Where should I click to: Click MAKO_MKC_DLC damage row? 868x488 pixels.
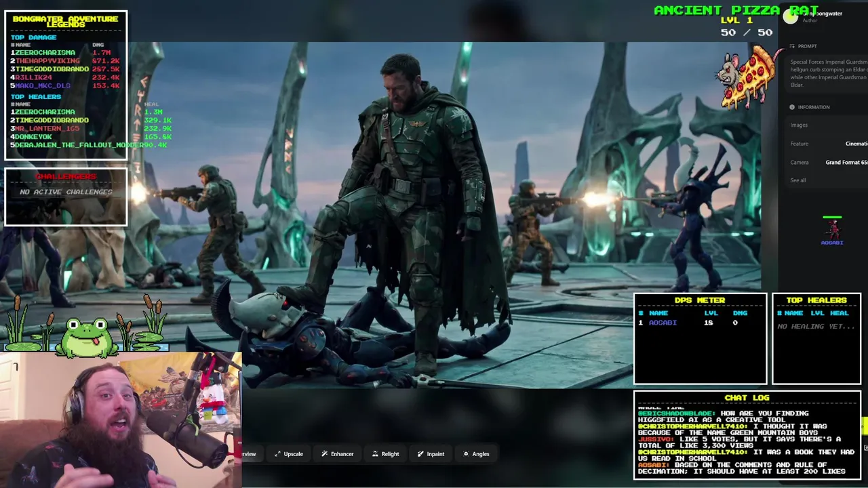pyautogui.click(x=66, y=86)
